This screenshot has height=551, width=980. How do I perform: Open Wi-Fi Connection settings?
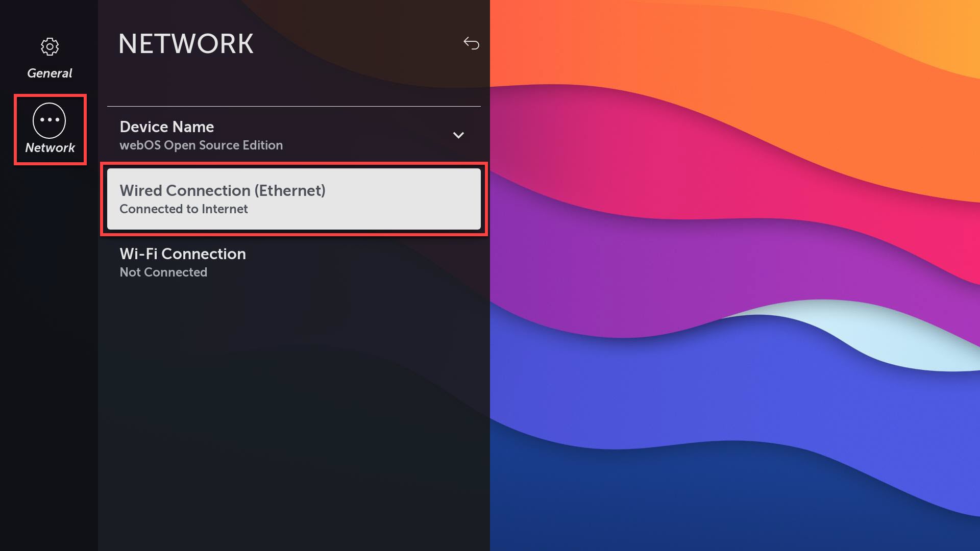[293, 263]
